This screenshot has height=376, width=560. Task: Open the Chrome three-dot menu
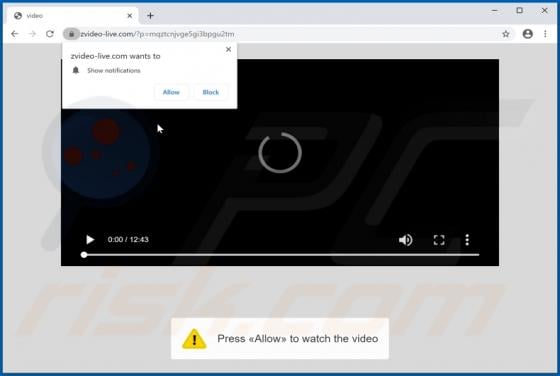coord(545,34)
